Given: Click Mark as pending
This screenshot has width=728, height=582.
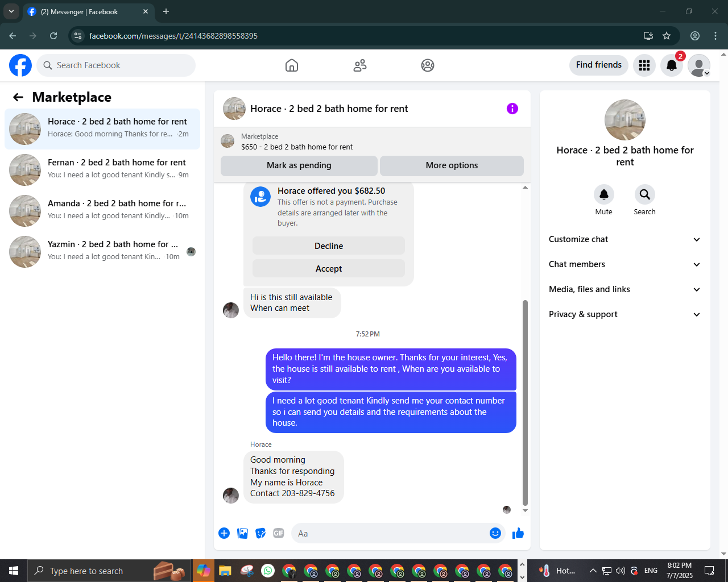Looking at the screenshot, I should [299, 165].
